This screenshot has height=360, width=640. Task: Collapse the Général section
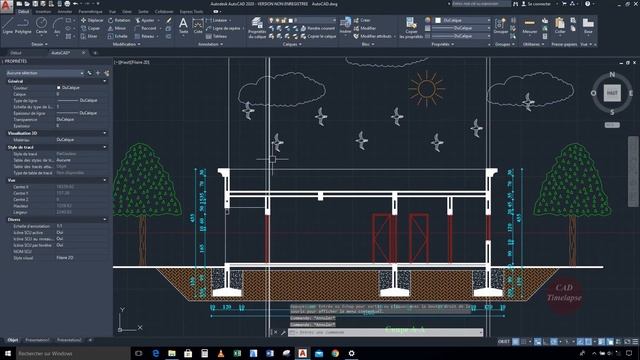(x=105, y=81)
